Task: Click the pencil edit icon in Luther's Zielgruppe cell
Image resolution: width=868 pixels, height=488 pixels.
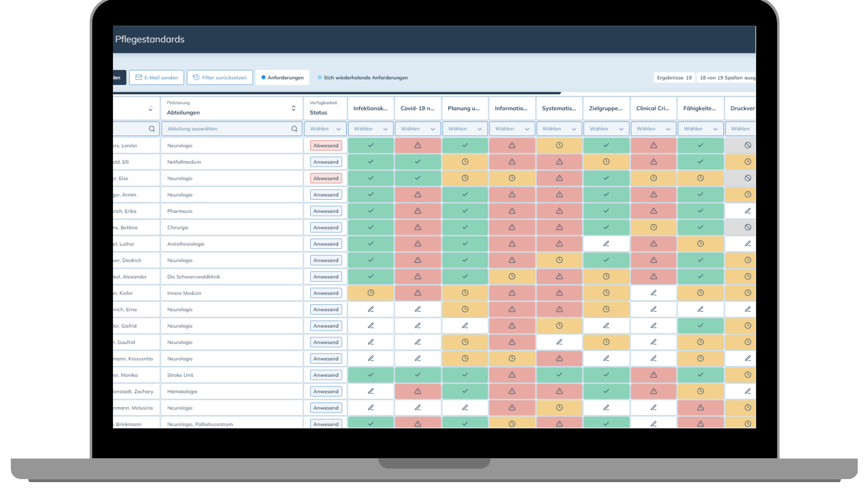Action: (x=606, y=244)
